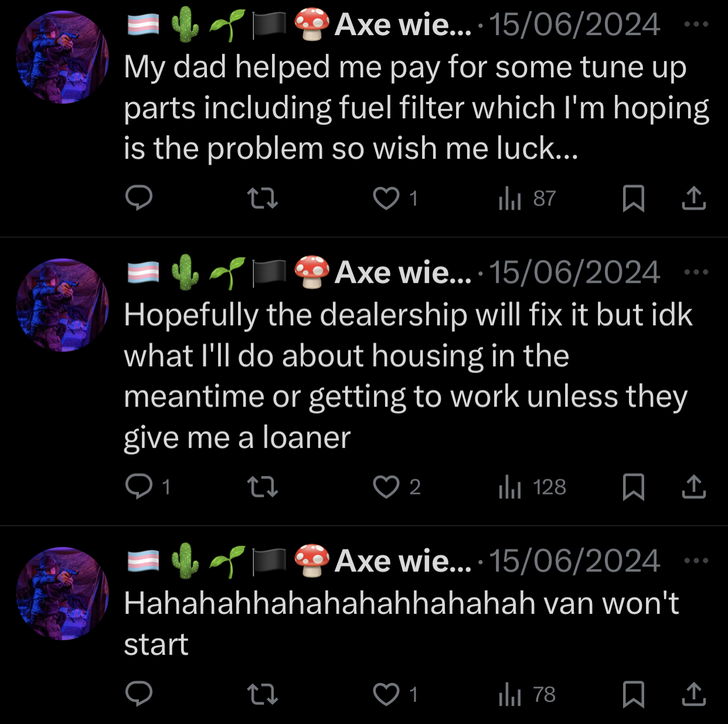
Task: Like the dealership tweet with 2 likes
Action: [x=397, y=487]
